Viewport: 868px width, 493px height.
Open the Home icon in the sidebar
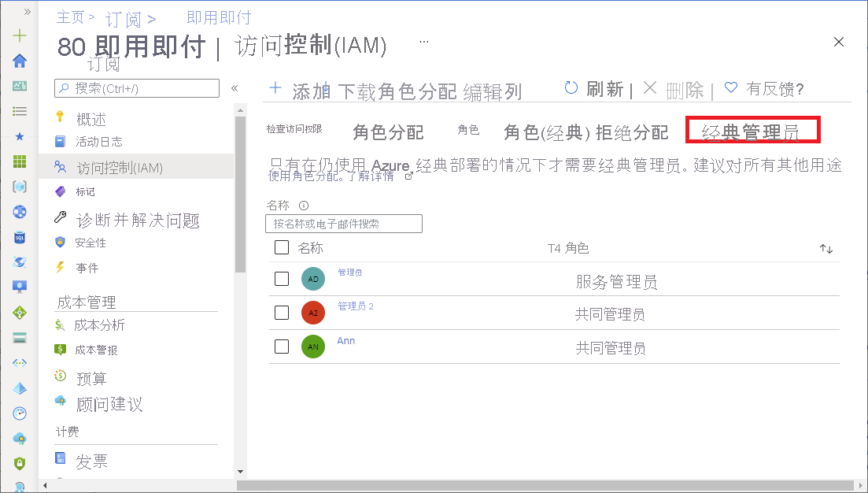click(x=20, y=61)
